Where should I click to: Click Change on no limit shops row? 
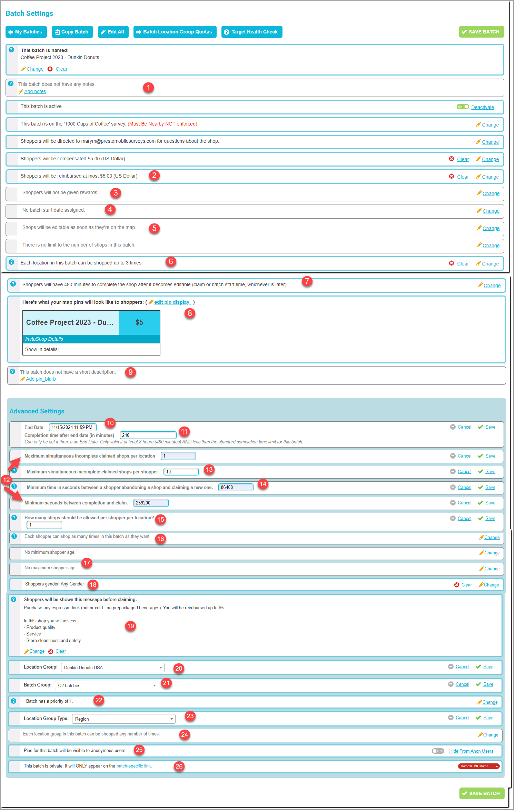click(x=491, y=245)
